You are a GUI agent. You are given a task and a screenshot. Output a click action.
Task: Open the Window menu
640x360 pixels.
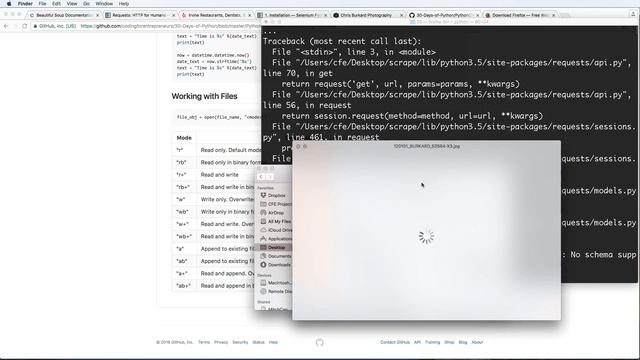click(104, 4)
